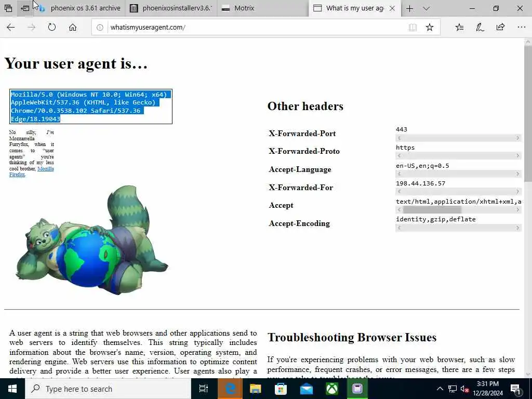
Task: Open Task View on the taskbar
Action: coord(204,389)
